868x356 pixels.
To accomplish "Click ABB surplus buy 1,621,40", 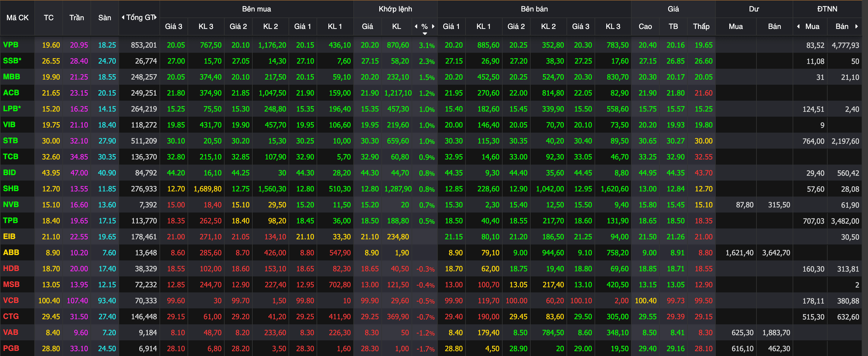I will [x=739, y=253].
